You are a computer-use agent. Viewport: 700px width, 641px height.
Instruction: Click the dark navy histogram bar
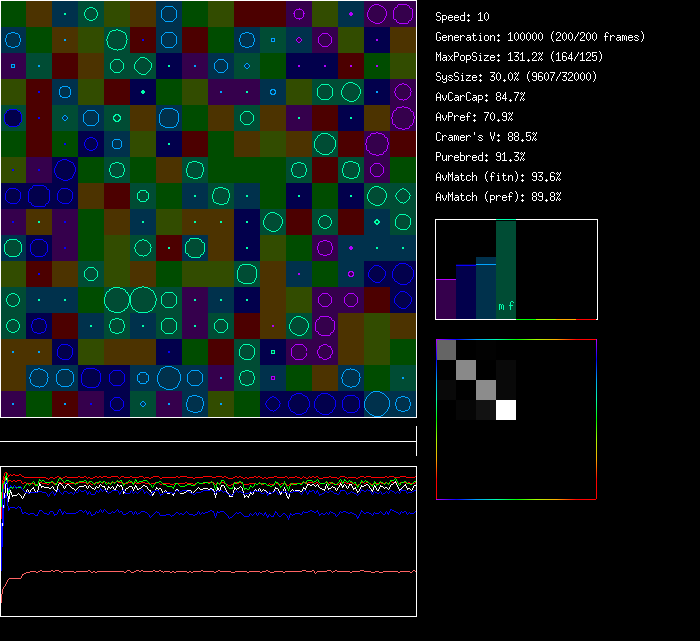[x=466, y=291]
